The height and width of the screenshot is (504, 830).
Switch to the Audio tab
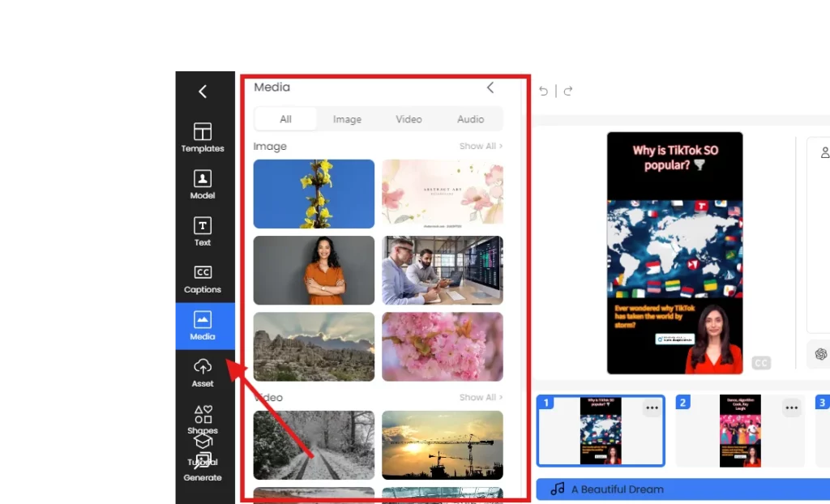tap(471, 119)
